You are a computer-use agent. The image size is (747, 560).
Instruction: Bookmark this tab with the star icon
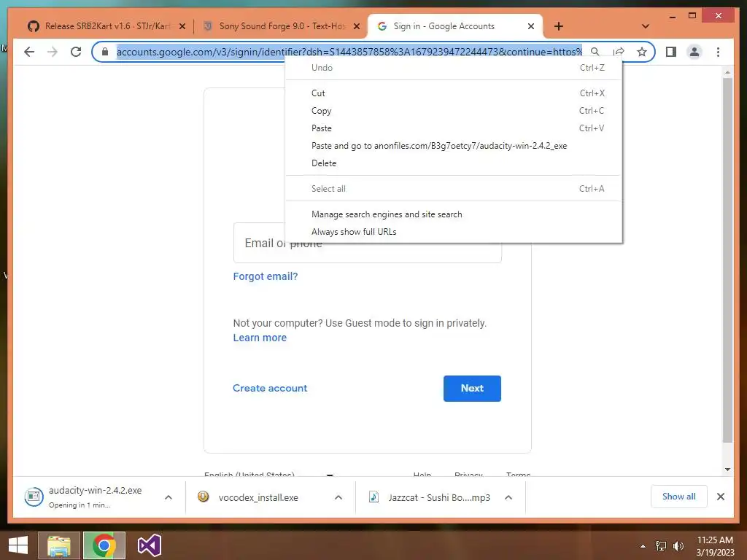click(642, 52)
